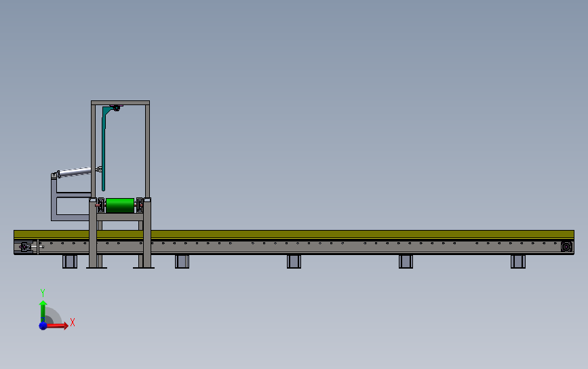Select the olive-yellow conveyor belt surface

pos(294,235)
